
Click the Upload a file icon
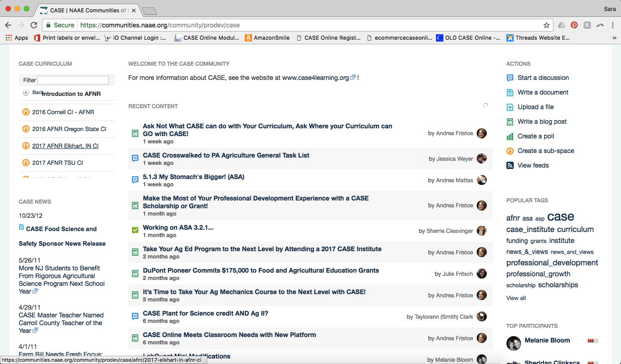510,107
